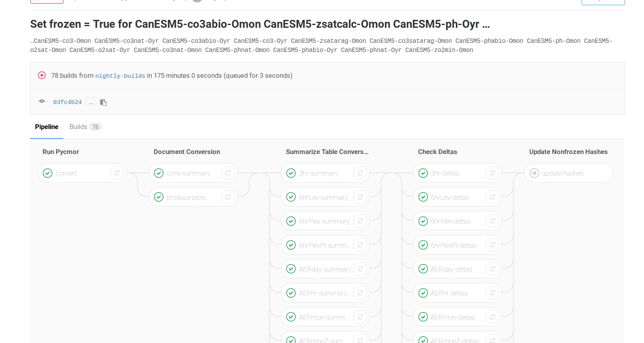Open the AERmon-deltas job
The height and width of the screenshot is (343, 644).
pos(453,317)
